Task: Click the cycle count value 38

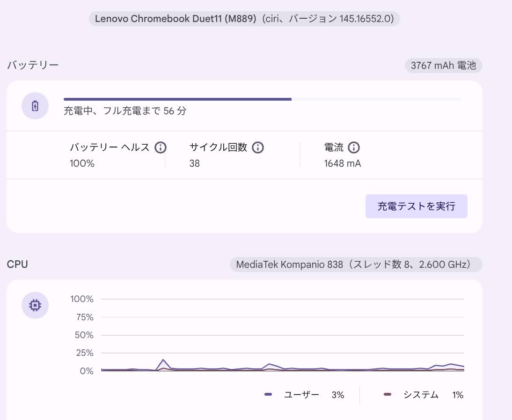Action: (195, 163)
